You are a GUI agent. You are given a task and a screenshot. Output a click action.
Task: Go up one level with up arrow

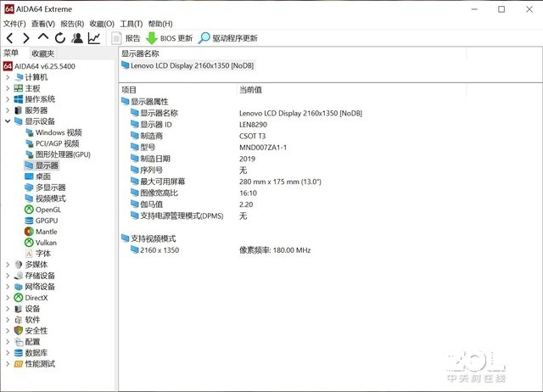tap(43, 37)
